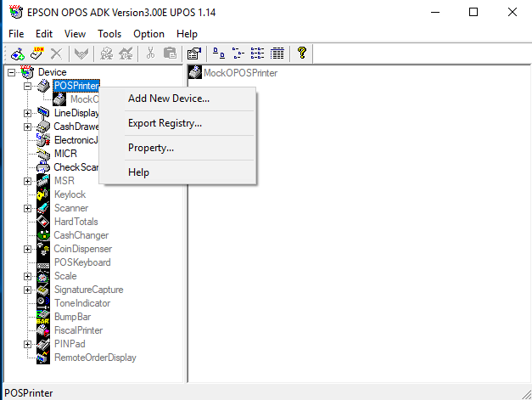Click the Add LDN toolbar icon
532x400 pixels.
tap(37, 54)
